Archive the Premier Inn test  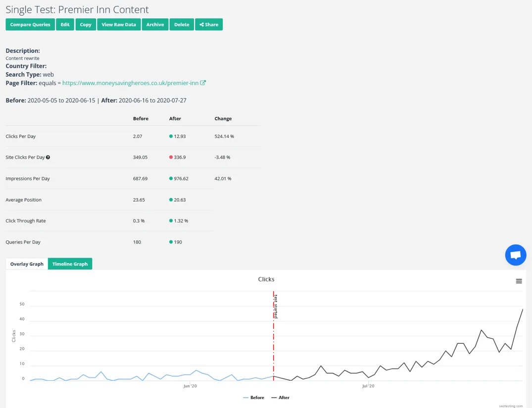(x=155, y=25)
